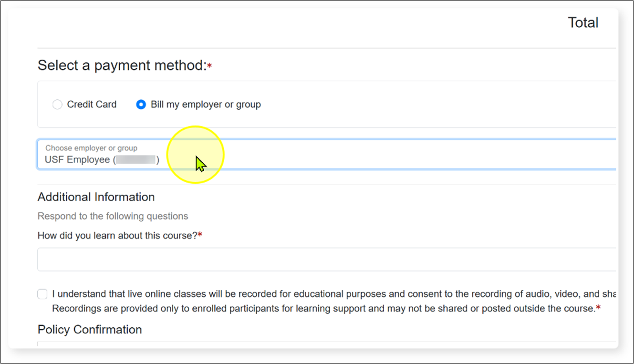Click the Total label
Viewport: 634px width, 364px height.
coord(582,22)
